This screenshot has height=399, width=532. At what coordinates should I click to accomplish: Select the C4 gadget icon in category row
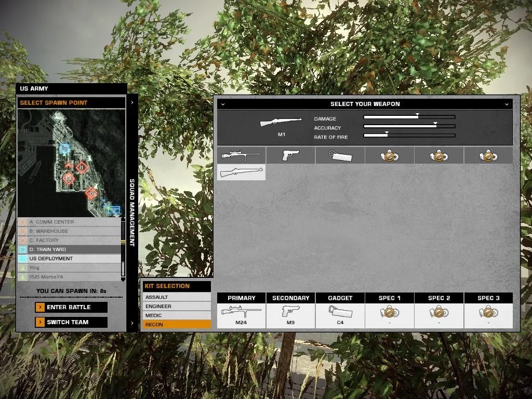pyautogui.click(x=340, y=155)
